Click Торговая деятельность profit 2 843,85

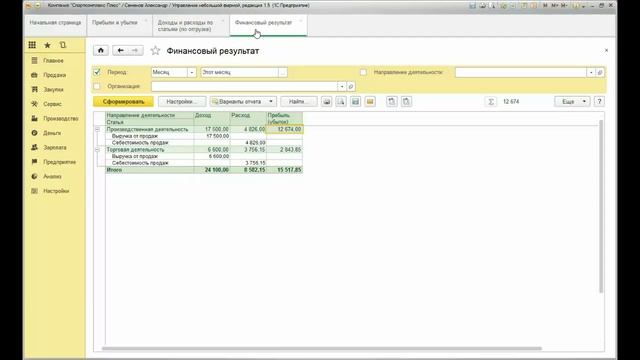click(284, 150)
